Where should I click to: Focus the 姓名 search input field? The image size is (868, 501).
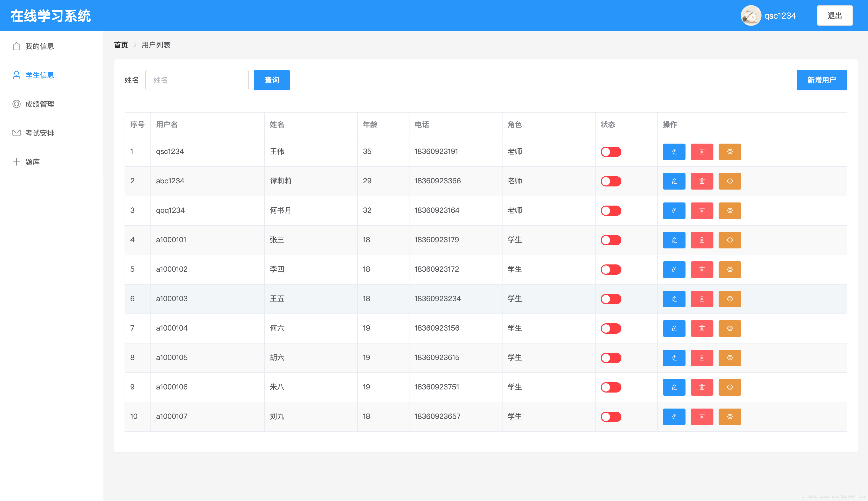197,80
